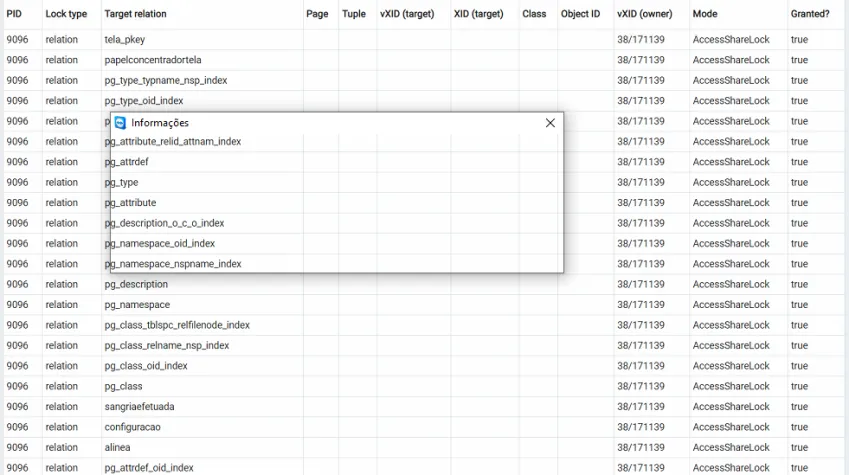Select the pg_namespace_nspname_index cell
The height and width of the screenshot is (475, 849).
point(202,264)
